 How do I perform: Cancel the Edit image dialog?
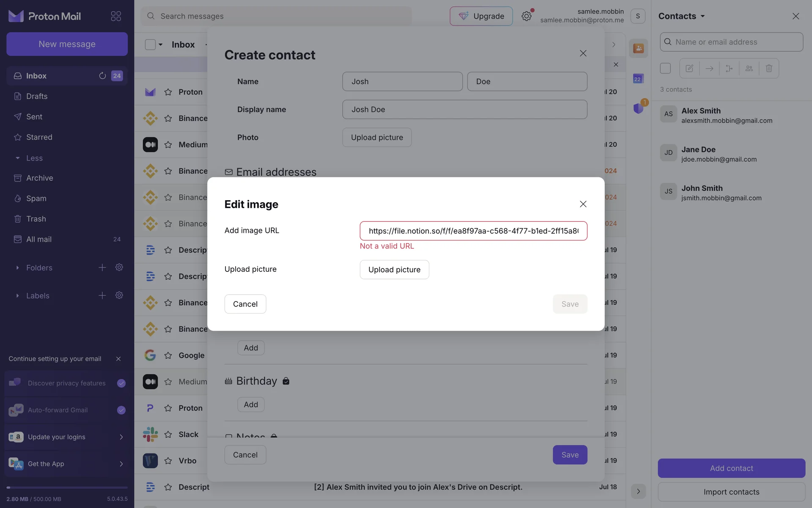click(x=245, y=304)
